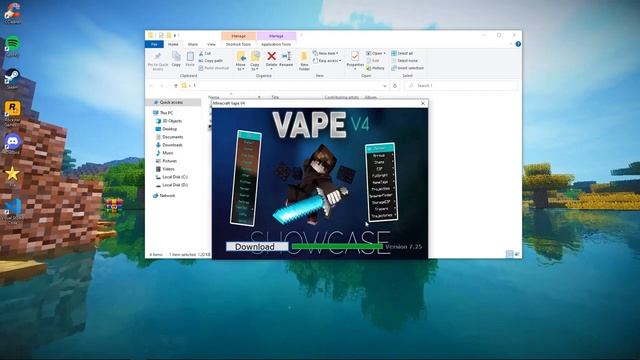Open Videos in navigation pane
The image size is (640, 360).
coord(168,169)
